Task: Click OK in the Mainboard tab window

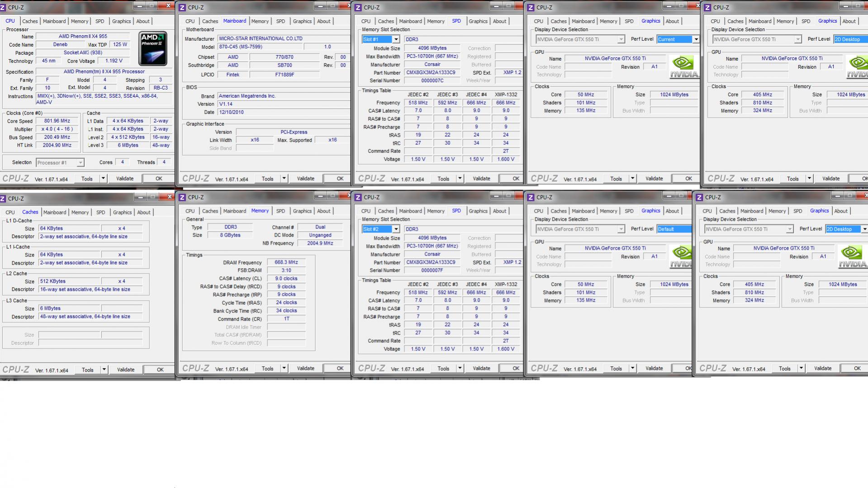Action: 340,179
